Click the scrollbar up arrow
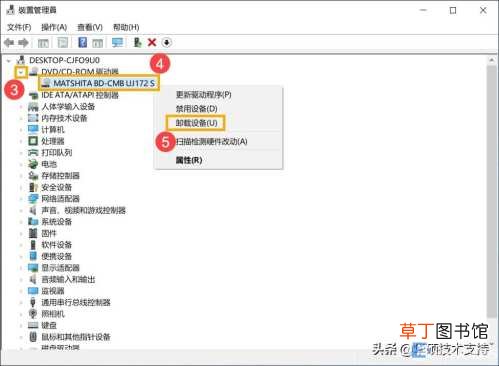Screen dimensions: 499x366 [x=492, y=60]
